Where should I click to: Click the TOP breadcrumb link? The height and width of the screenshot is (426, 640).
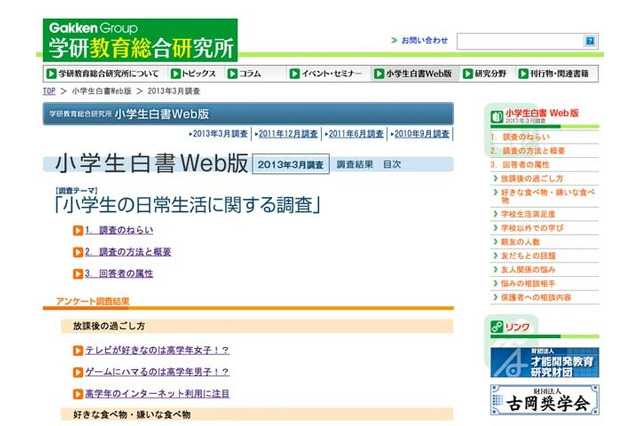[x=49, y=91]
